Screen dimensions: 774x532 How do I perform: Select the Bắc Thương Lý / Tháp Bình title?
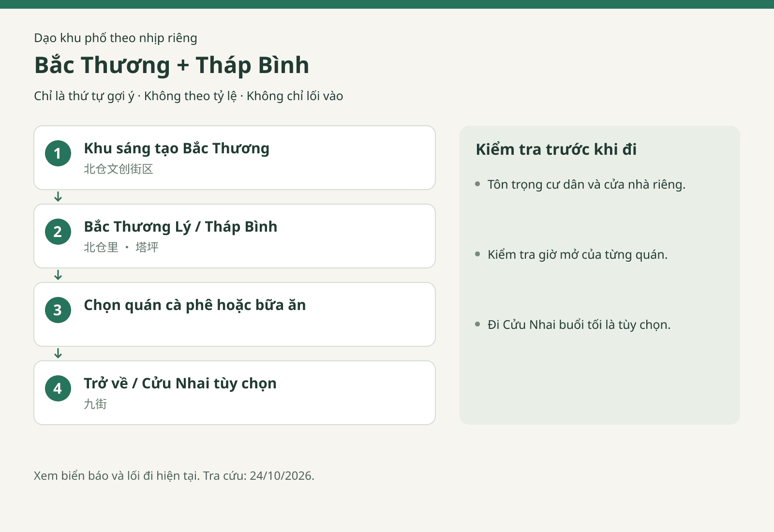pos(180,227)
